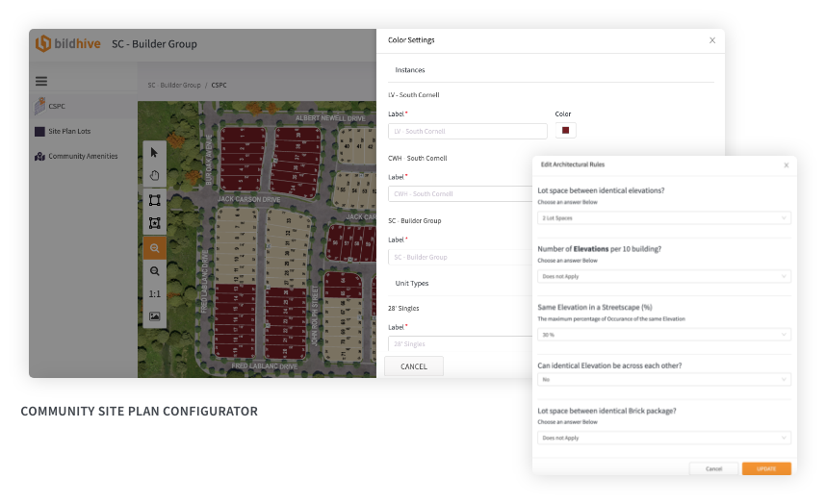Click the SC - Builder Group label field
The height and width of the screenshot is (504, 826).
pos(460,257)
